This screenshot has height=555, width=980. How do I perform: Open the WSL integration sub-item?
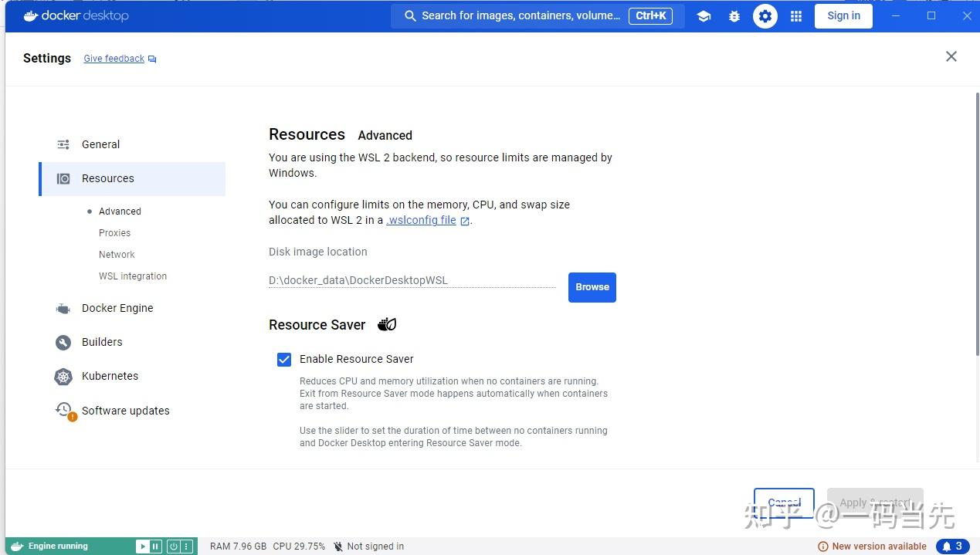pos(133,276)
